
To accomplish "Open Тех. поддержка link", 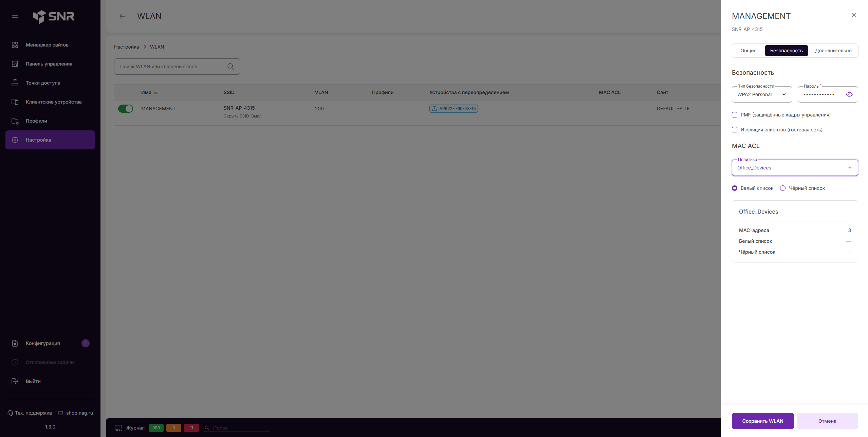I will (x=30, y=413).
